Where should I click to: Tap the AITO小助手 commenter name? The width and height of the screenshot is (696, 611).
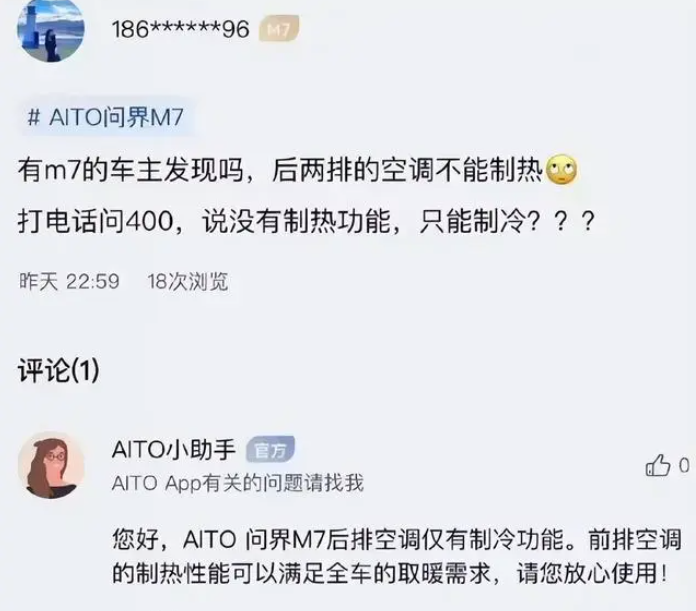(174, 449)
